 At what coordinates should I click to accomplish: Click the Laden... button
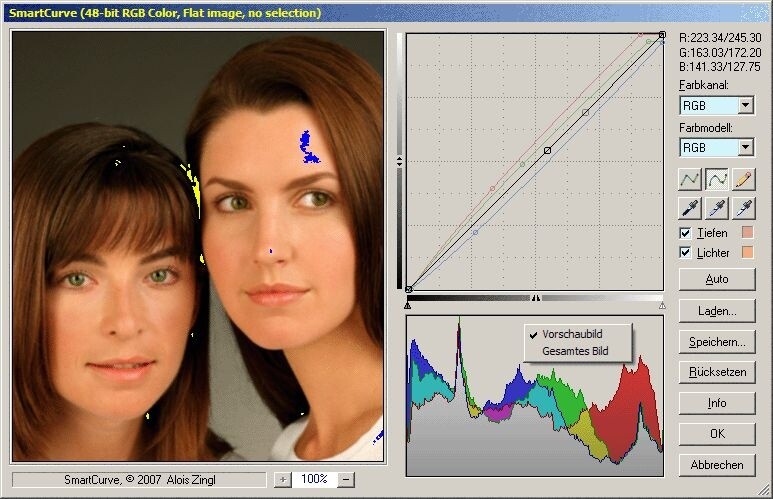717,311
